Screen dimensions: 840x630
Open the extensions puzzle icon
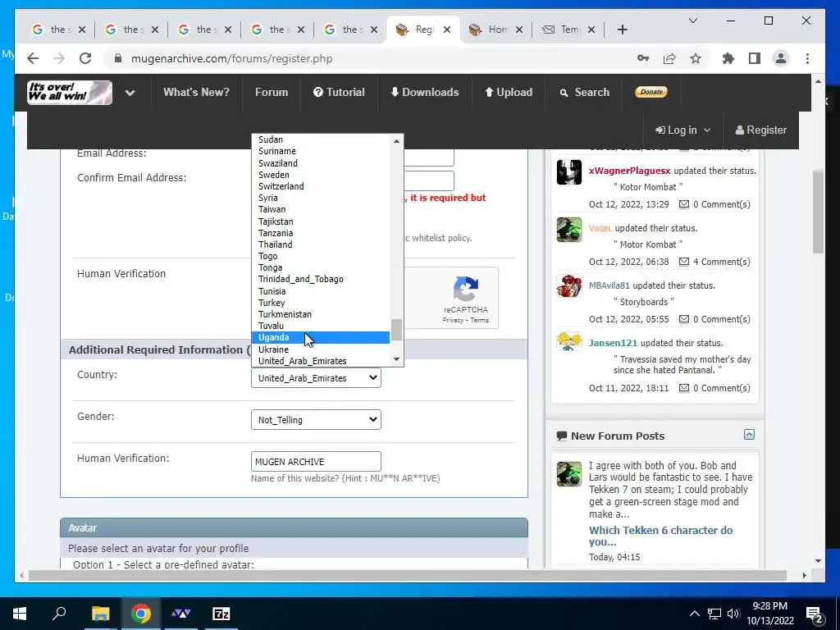(x=728, y=58)
